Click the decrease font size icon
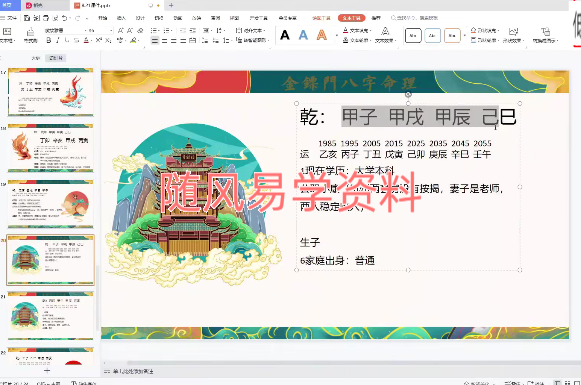The height and width of the screenshot is (385, 581). pos(130,30)
